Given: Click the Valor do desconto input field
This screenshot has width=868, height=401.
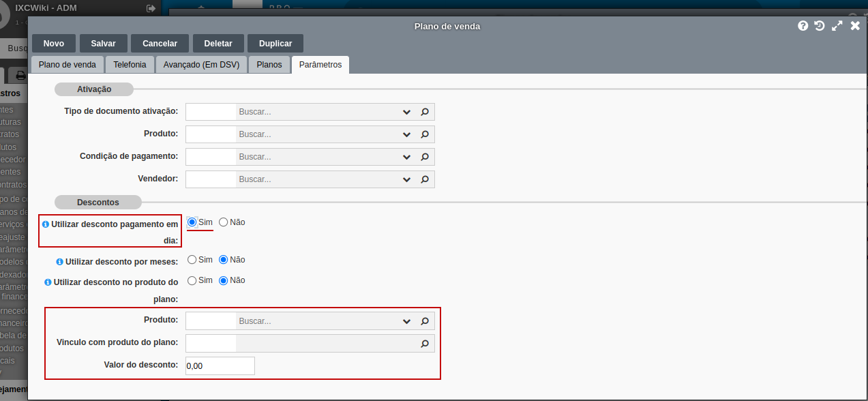Looking at the screenshot, I should click(220, 366).
